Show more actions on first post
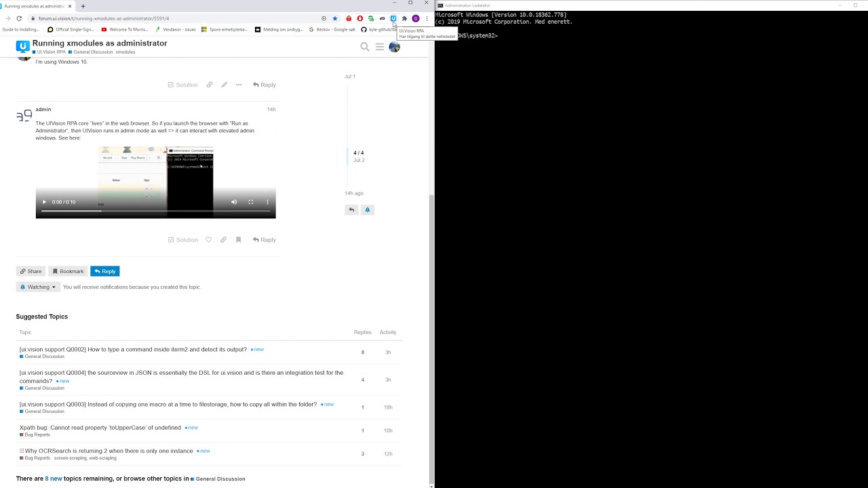868x488 pixels. [239, 85]
